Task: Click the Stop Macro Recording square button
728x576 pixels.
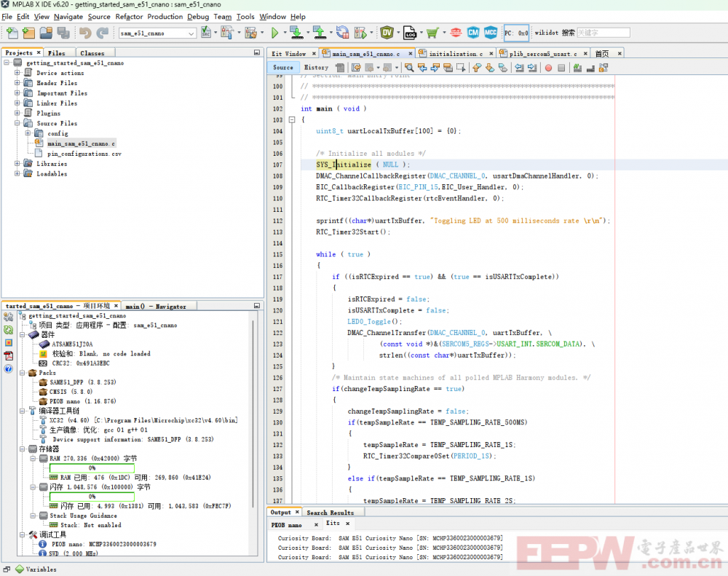Action: point(561,68)
